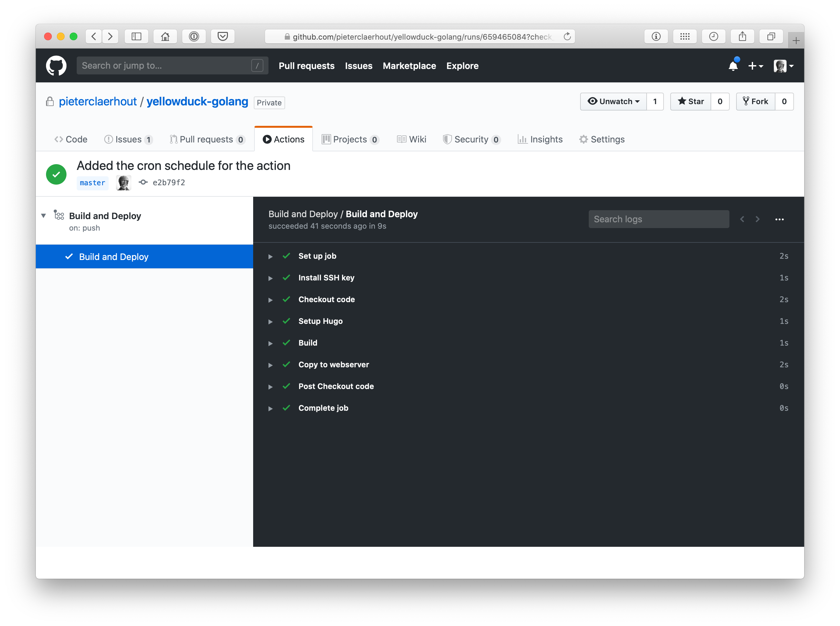The image size is (840, 626).
Task: Click the watchers count 1
Action: (655, 101)
